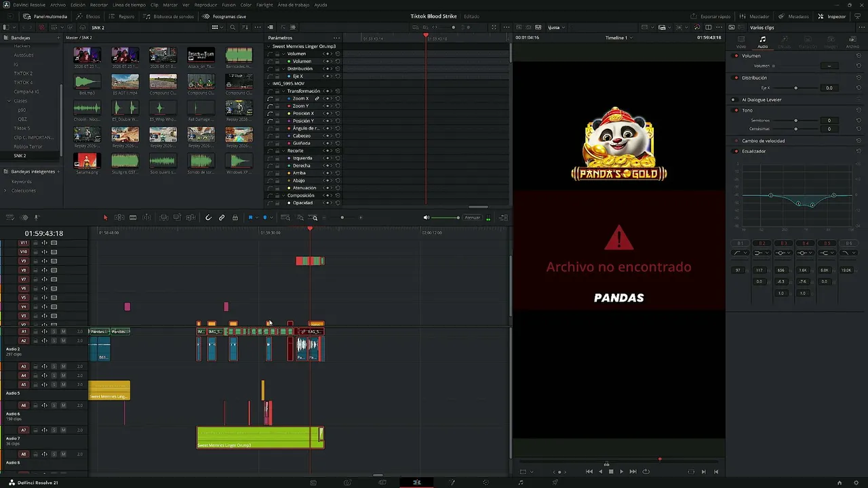Image resolution: width=868 pixels, height=488 pixels.
Task: Adjust the monitor volume slider above timeline
Action: pyautogui.click(x=446, y=218)
